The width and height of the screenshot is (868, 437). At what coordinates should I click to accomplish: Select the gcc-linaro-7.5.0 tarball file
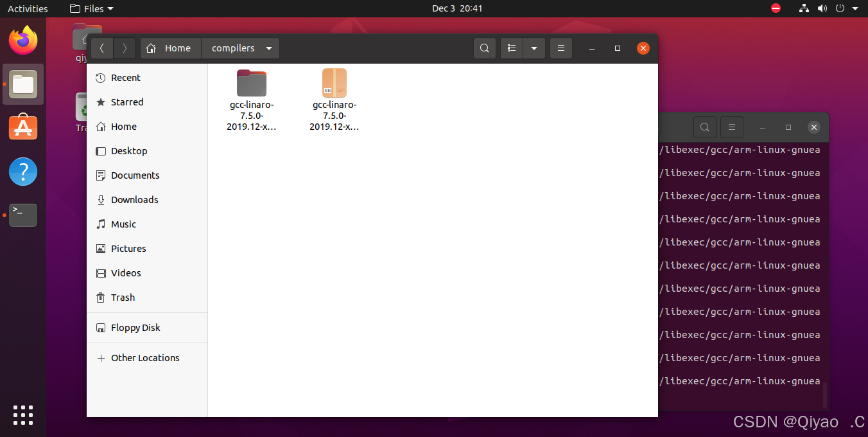point(334,82)
